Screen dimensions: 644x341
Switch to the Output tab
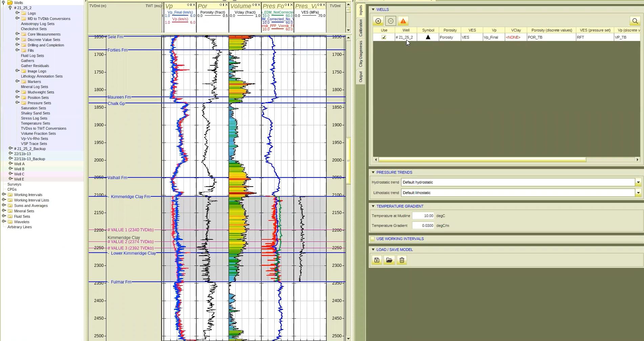coord(361,77)
